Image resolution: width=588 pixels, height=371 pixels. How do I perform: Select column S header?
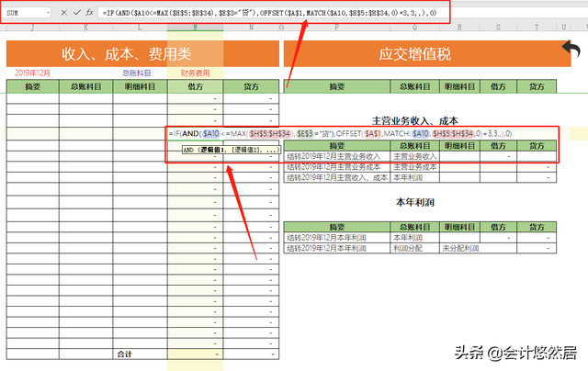[x=498, y=28]
